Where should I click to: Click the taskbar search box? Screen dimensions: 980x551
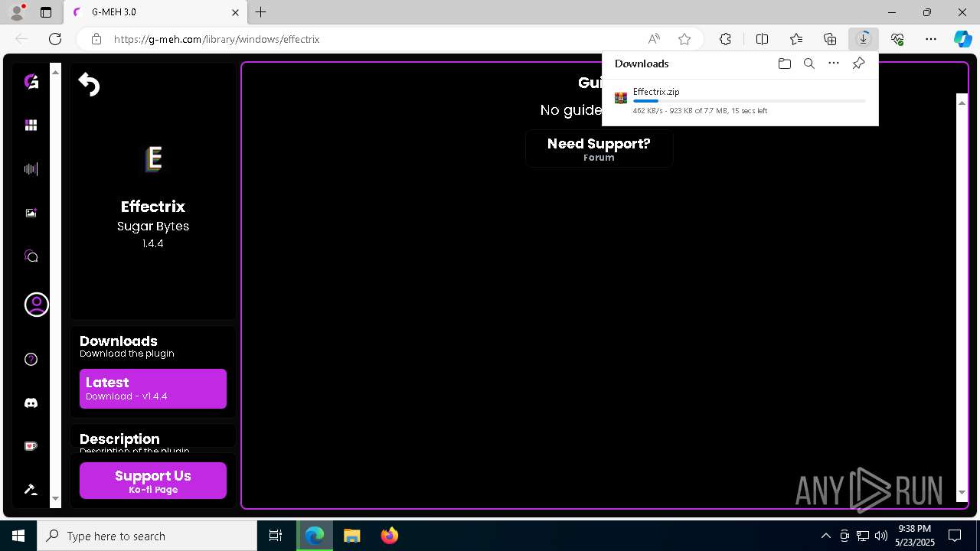pos(147,536)
